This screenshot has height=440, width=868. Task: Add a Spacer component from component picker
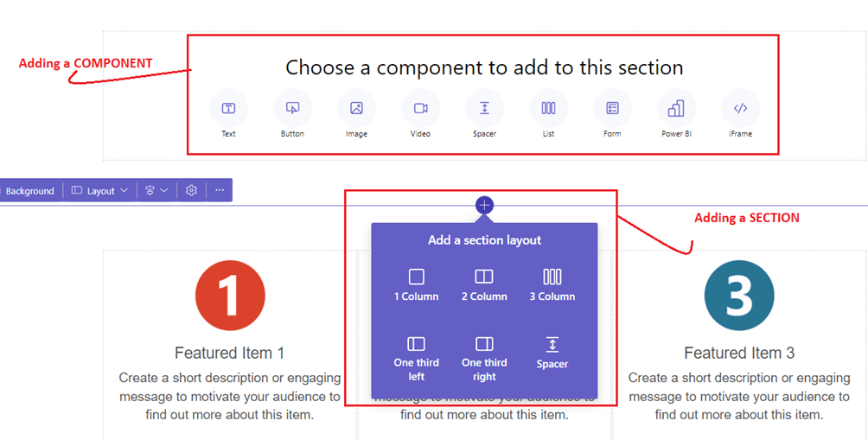pyautogui.click(x=484, y=109)
